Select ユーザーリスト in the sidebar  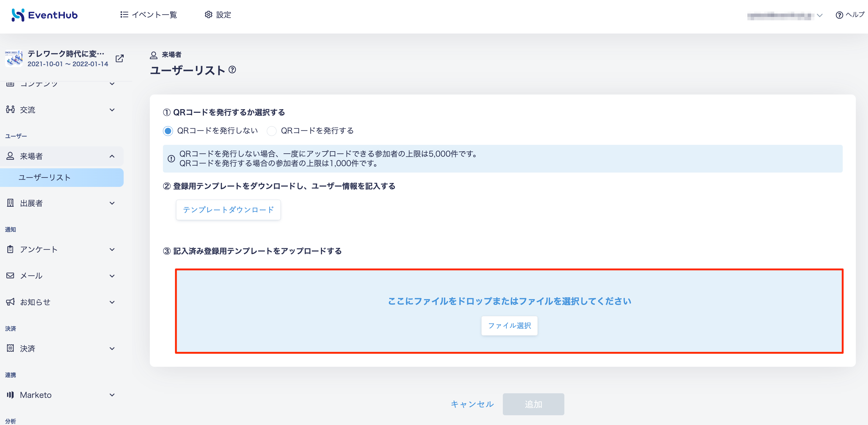coord(62,177)
